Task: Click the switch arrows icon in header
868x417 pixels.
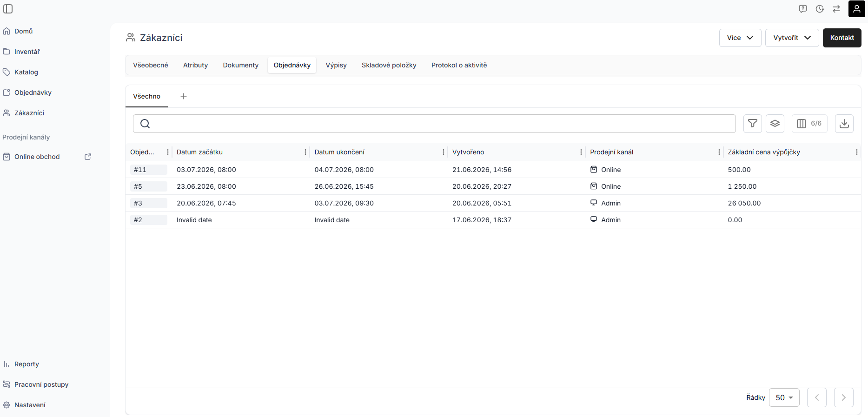Action: point(836,9)
